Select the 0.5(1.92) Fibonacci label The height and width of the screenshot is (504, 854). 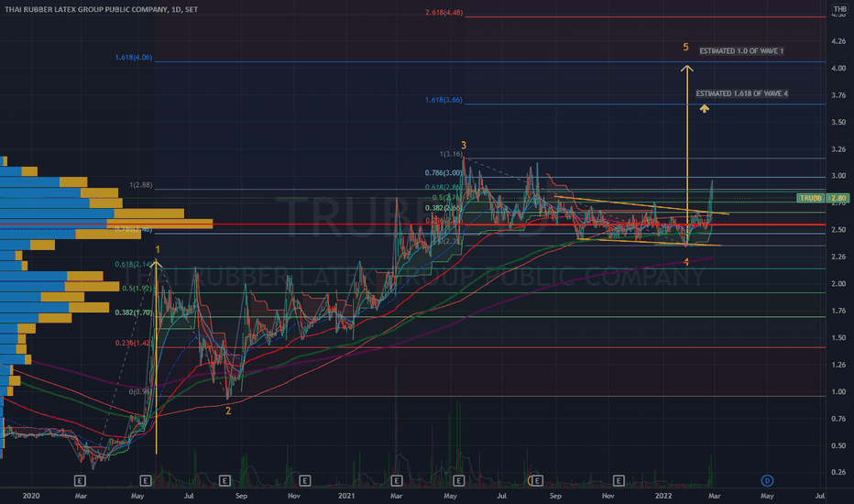coord(137,289)
